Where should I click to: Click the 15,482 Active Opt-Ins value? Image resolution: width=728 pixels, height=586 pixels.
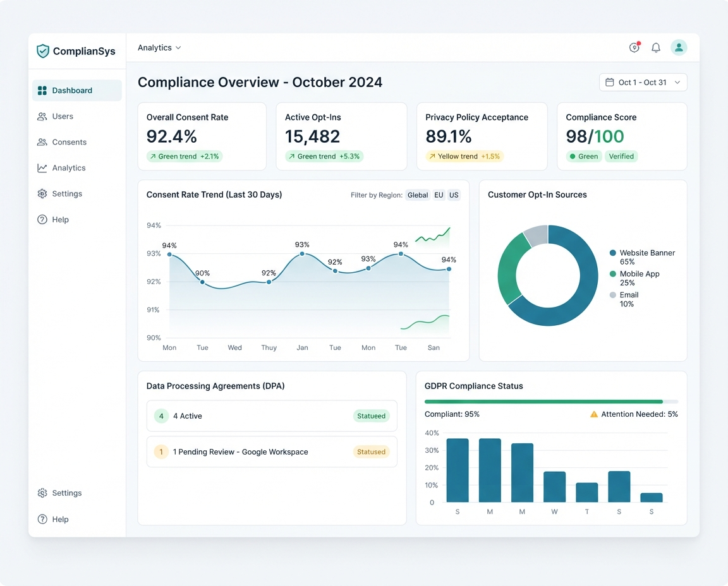(312, 136)
